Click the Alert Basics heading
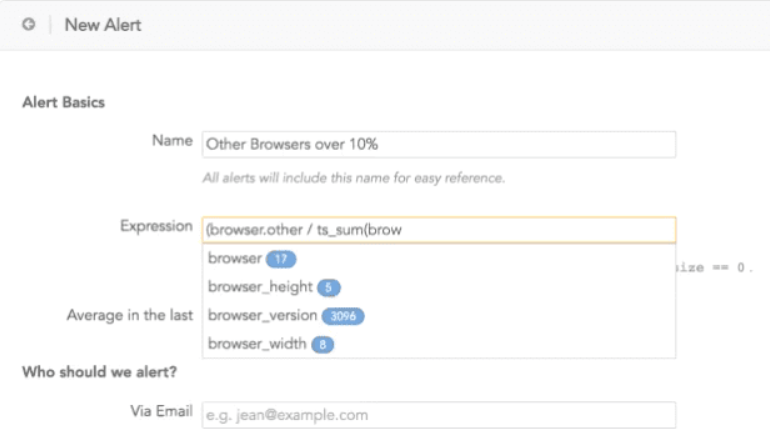The height and width of the screenshot is (436, 770). click(x=63, y=102)
